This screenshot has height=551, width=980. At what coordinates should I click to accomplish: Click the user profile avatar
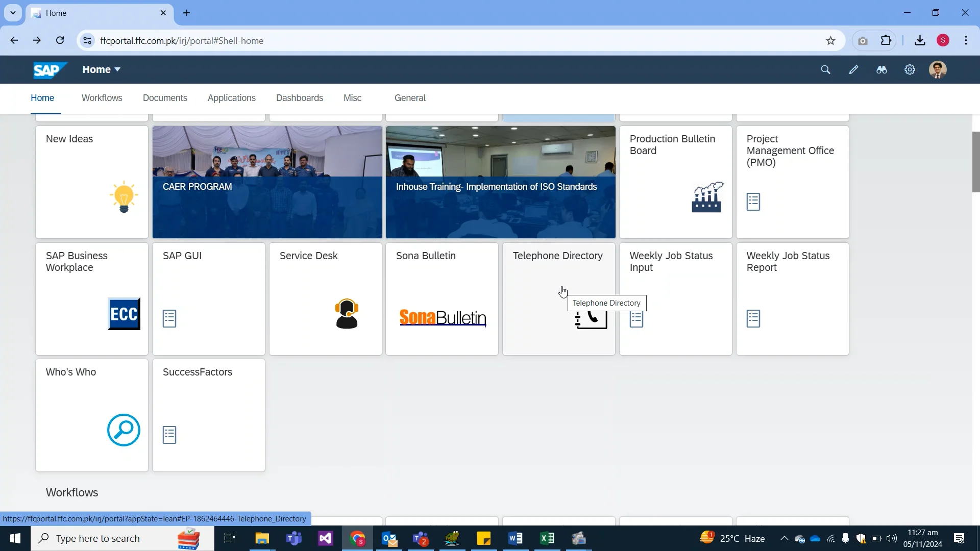coord(939,69)
